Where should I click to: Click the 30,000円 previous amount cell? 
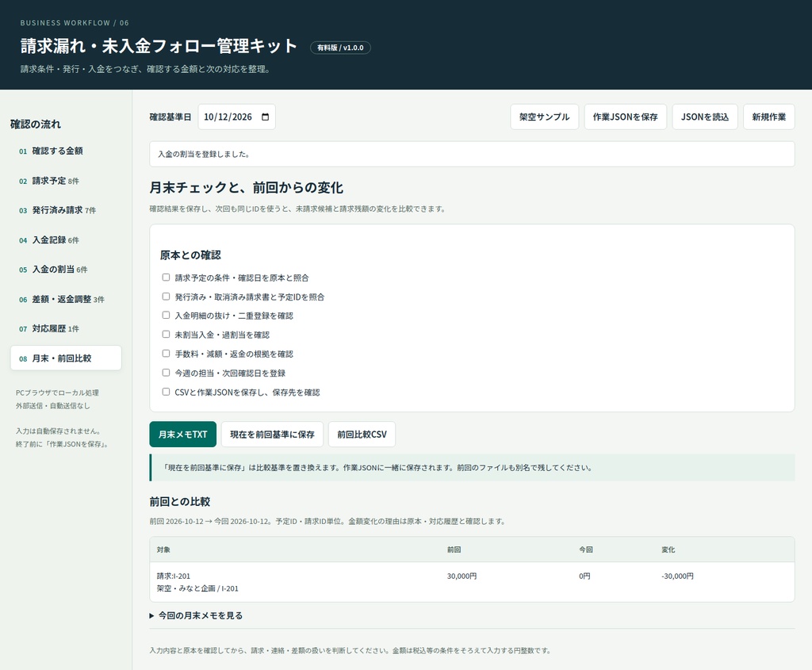462,576
